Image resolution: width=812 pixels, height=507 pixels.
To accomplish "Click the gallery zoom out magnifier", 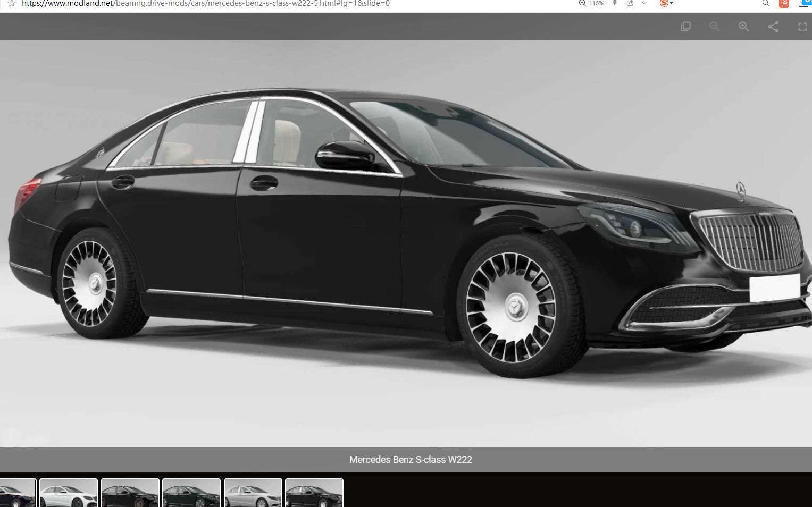I will [715, 27].
